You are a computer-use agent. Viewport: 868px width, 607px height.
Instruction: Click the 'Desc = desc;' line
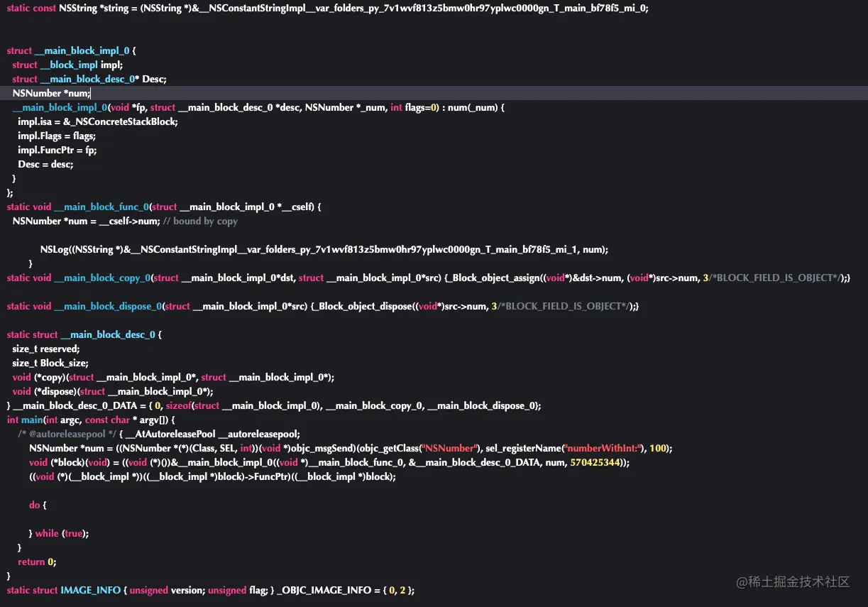[x=45, y=164]
